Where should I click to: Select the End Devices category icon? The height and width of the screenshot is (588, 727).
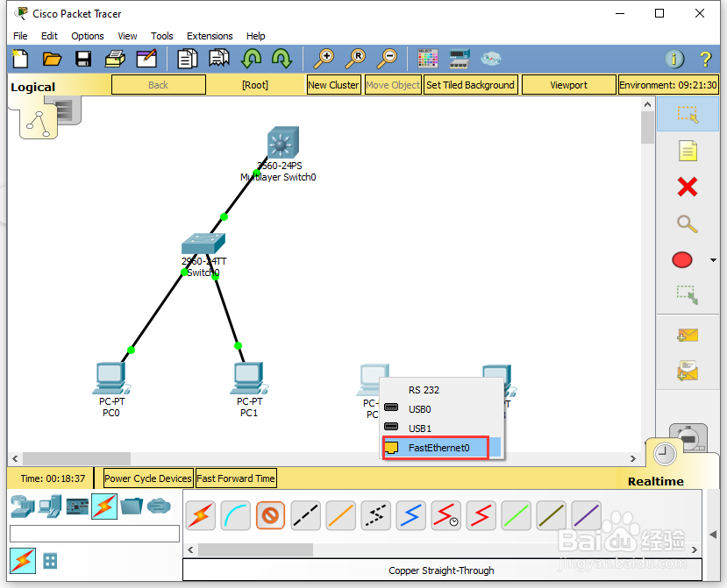[x=50, y=506]
